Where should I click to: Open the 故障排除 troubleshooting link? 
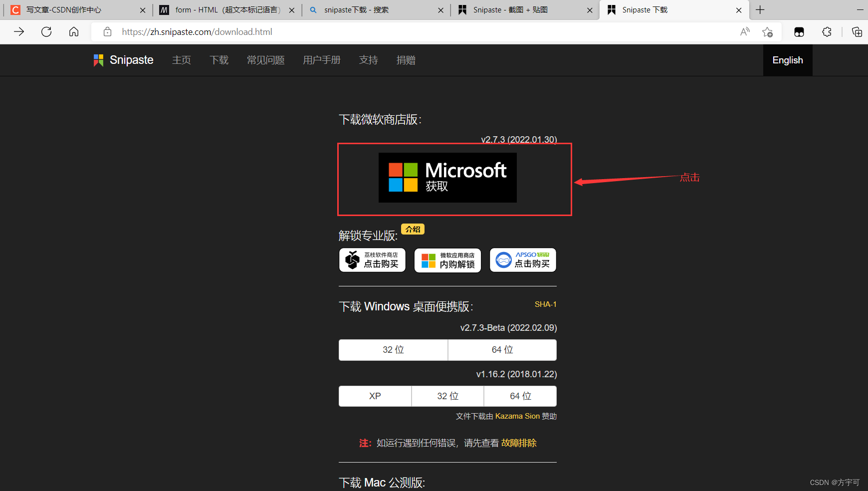click(519, 443)
